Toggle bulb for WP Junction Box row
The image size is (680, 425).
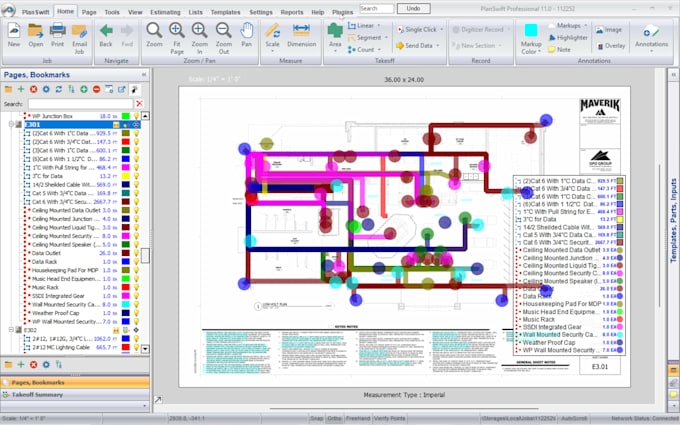[x=136, y=116]
